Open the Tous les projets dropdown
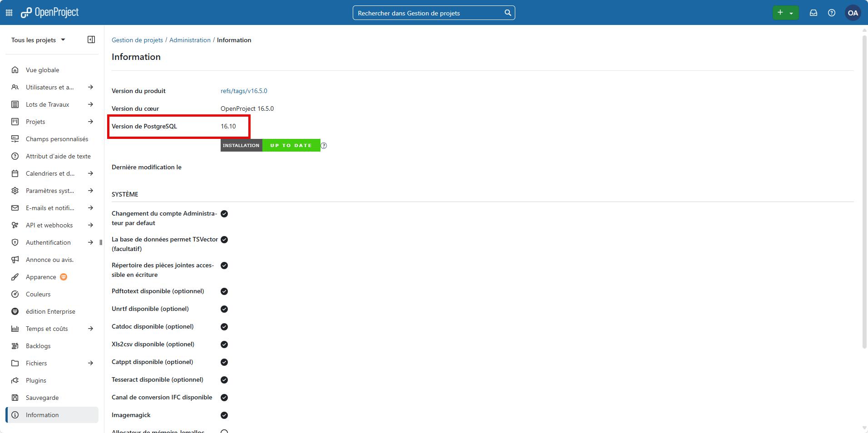 click(38, 40)
